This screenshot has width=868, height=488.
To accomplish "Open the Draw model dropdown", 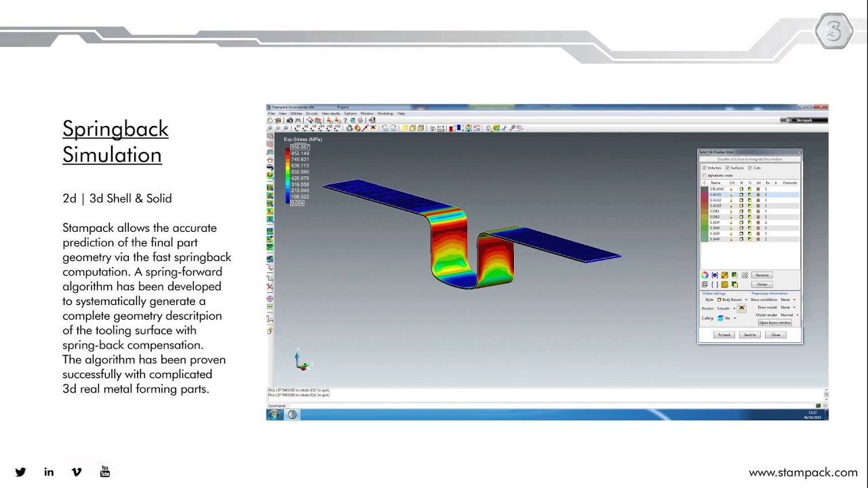I will [788, 307].
